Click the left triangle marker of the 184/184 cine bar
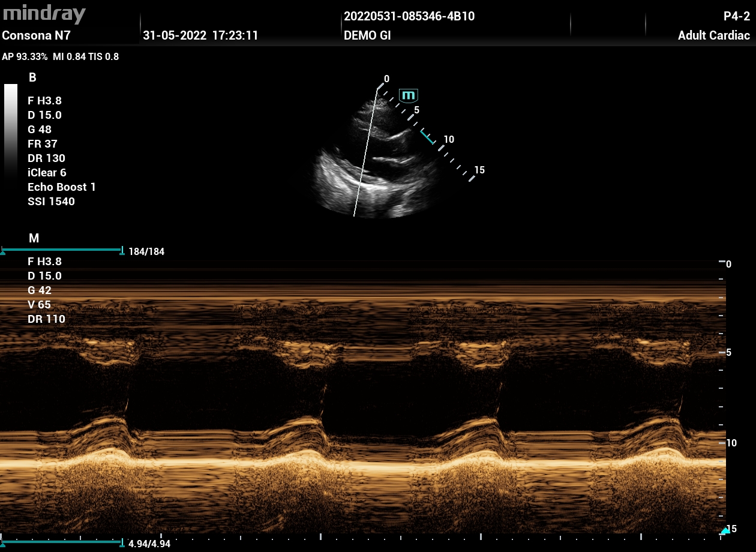756x552 pixels. [3, 252]
